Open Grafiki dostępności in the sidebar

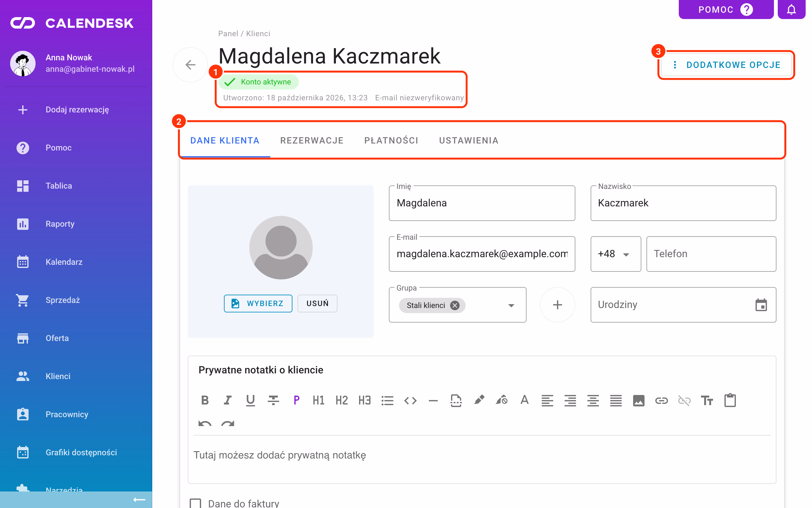click(76, 452)
